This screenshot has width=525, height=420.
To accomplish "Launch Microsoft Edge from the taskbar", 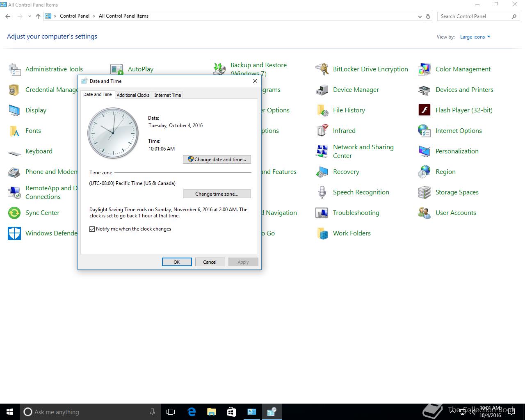I will [x=191, y=412].
